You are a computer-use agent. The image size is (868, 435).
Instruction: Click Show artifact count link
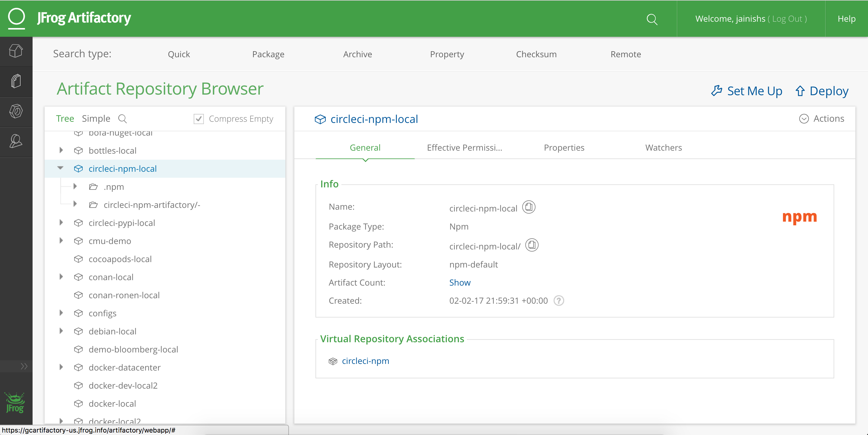pos(460,283)
